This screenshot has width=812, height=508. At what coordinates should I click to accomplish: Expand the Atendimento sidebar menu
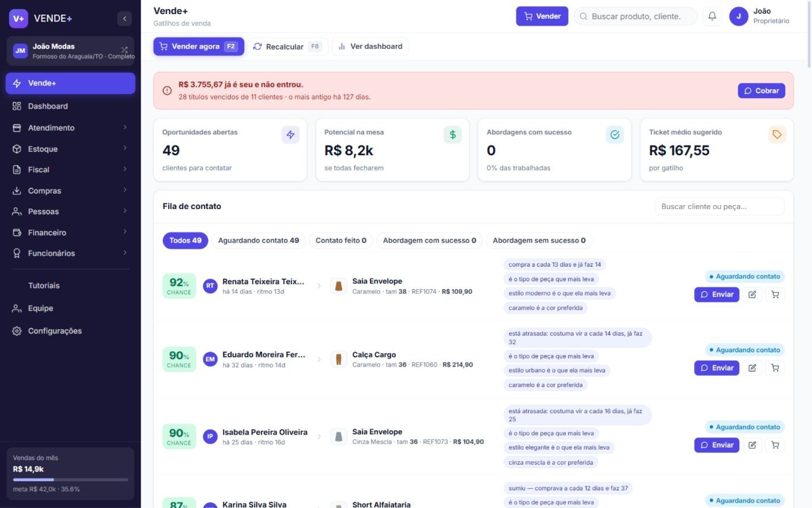(70, 128)
